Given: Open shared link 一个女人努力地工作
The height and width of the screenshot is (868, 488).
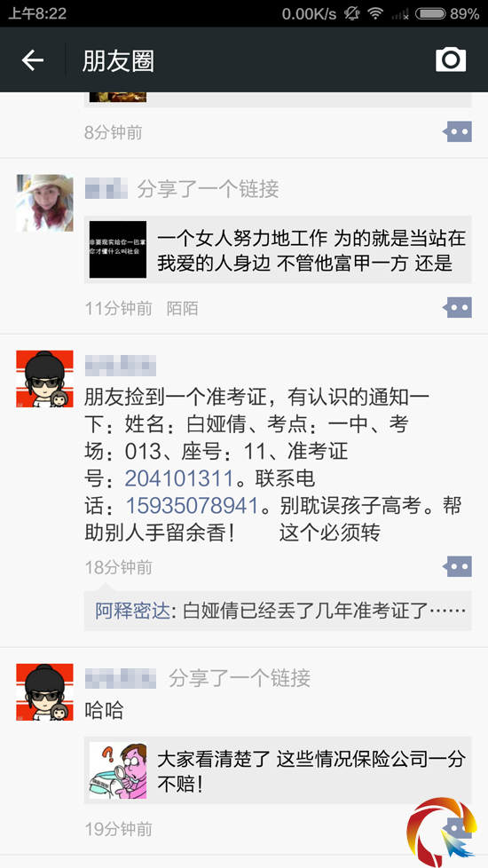Looking at the screenshot, I should point(278,249).
